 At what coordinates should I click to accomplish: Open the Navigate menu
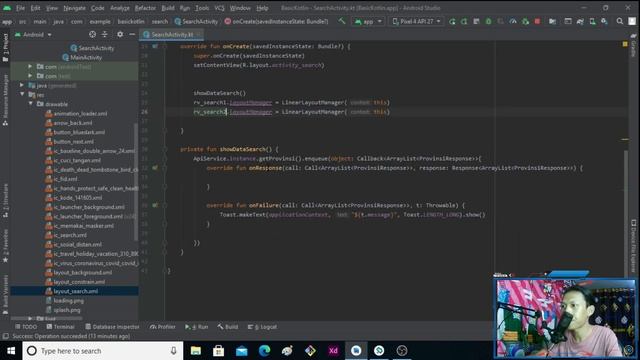[74, 8]
